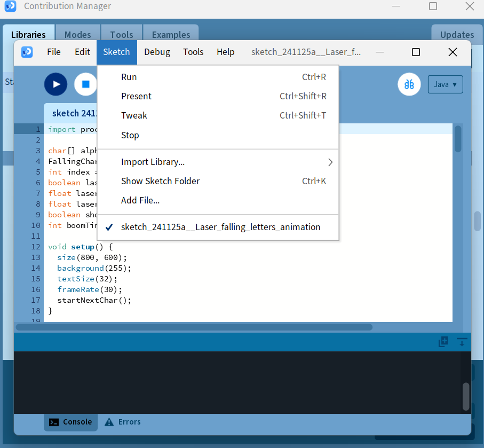The height and width of the screenshot is (448, 484).
Task: Choose Show Sketch Folder
Action: [160, 181]
